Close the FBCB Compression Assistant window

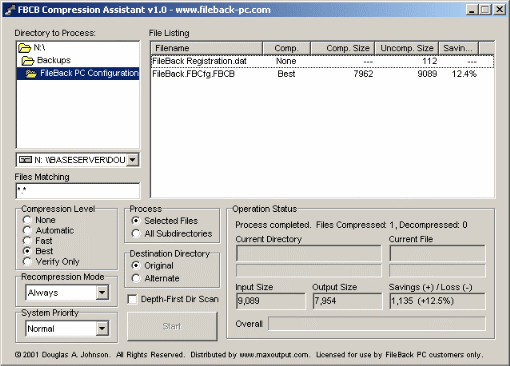pos(500,10)
